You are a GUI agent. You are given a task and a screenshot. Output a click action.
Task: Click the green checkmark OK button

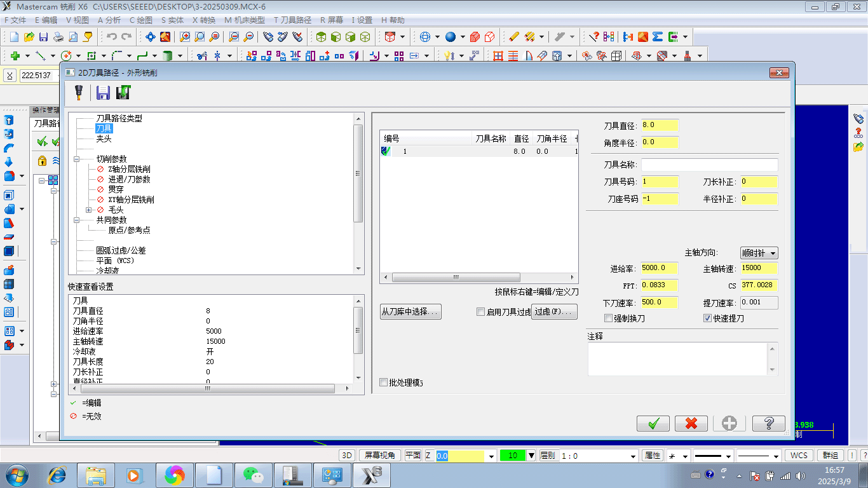[x=653, y=423]
